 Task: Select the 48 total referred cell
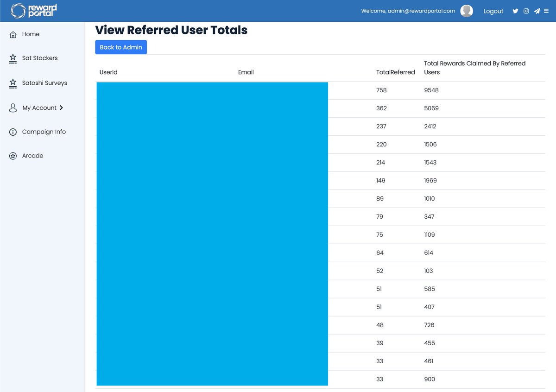pyautogui.click(x=380, y=325)
